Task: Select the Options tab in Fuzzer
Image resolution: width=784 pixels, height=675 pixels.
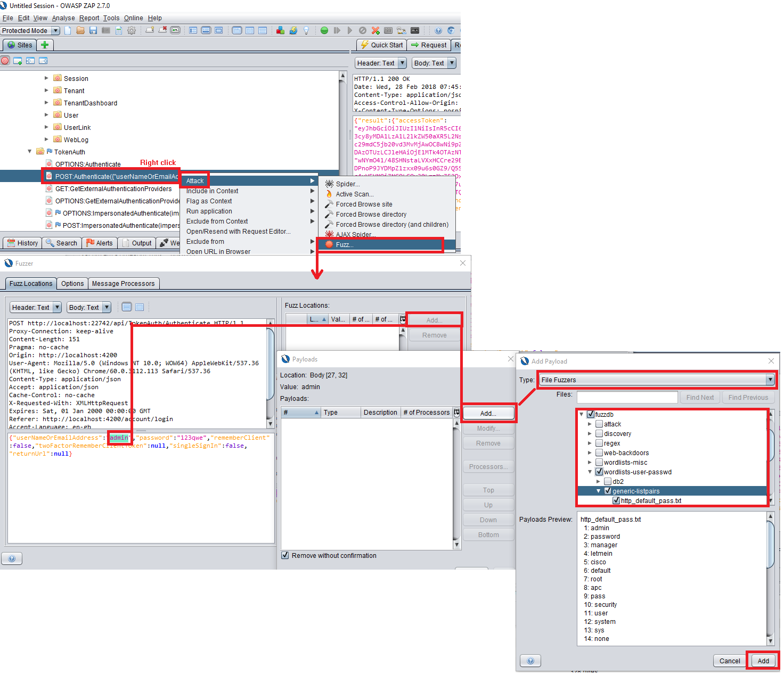Action: (72, 284)
